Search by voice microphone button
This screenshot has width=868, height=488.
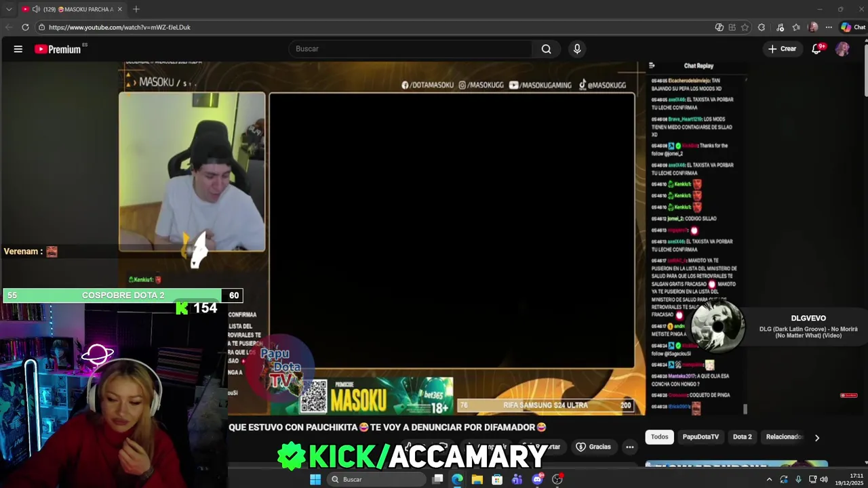point(577,49)
